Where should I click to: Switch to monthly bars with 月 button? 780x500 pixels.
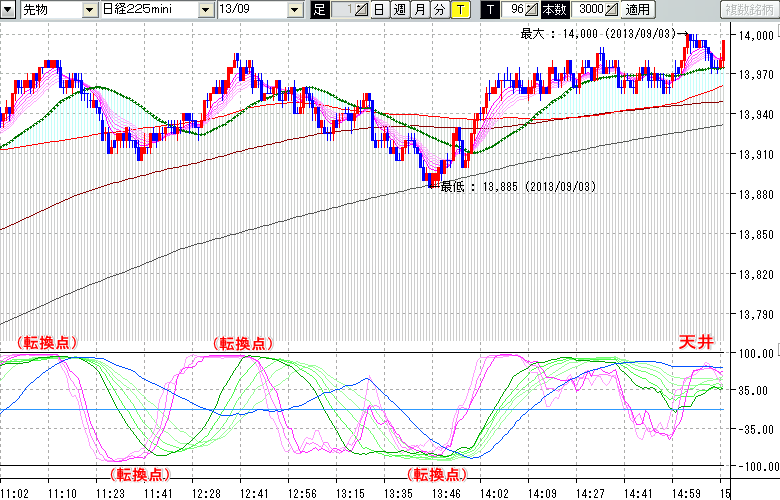point(419,10)
